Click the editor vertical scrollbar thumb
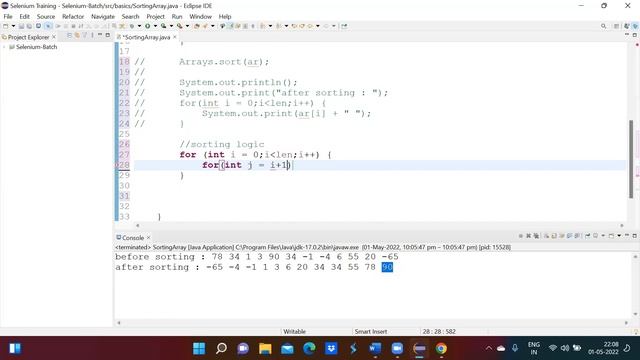640x360 pixels. point(631,159)
